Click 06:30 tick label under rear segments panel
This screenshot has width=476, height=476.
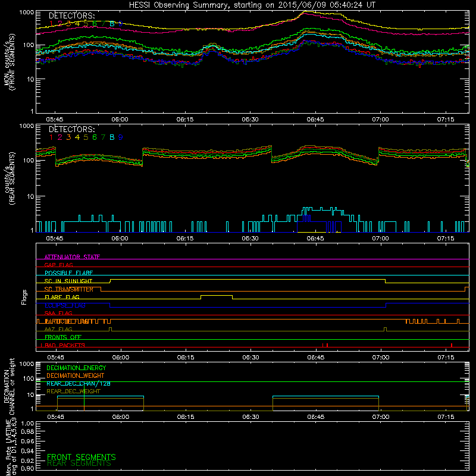coord(250,239)
